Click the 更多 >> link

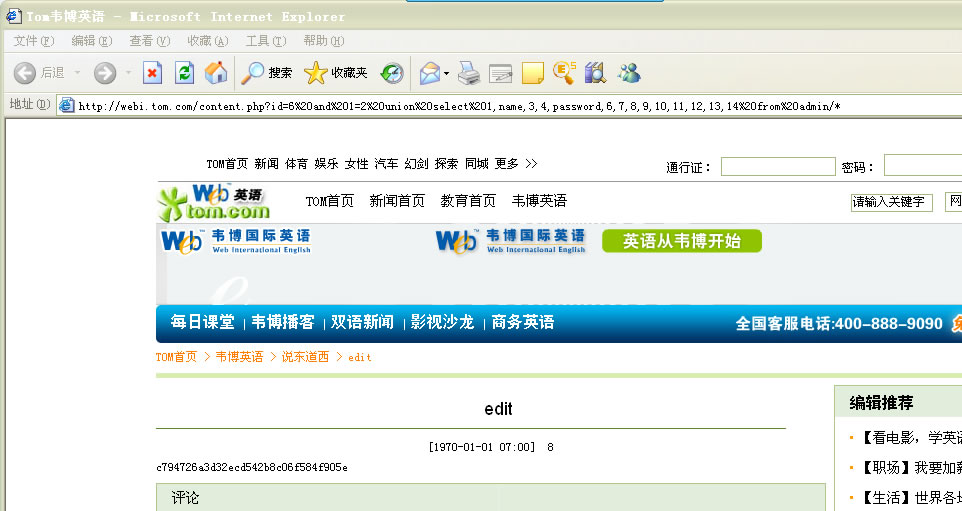click(x=516, y=164)
